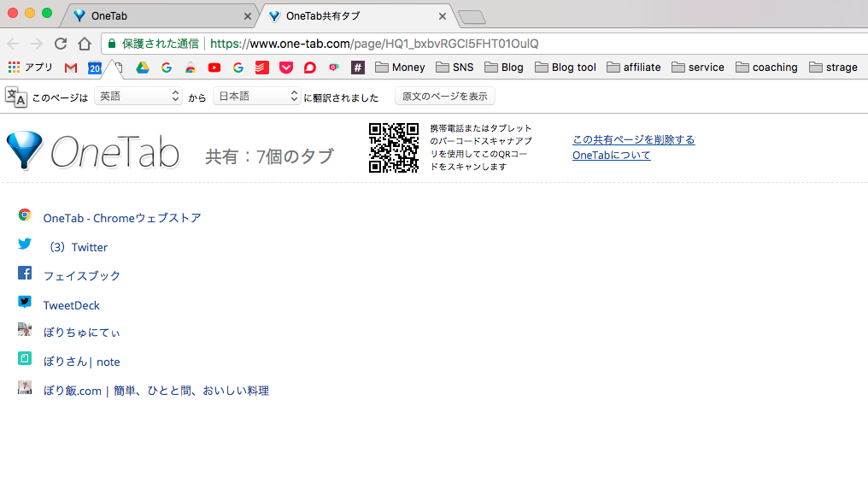Open the Money bookmark folder
Screen dimensions: 868x477
pyautogui.click(x=400, y=68)
